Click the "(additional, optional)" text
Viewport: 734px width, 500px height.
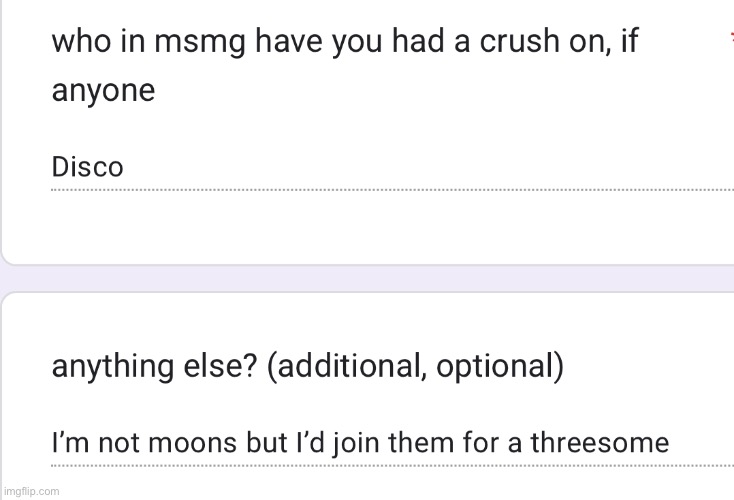[414, 366]
